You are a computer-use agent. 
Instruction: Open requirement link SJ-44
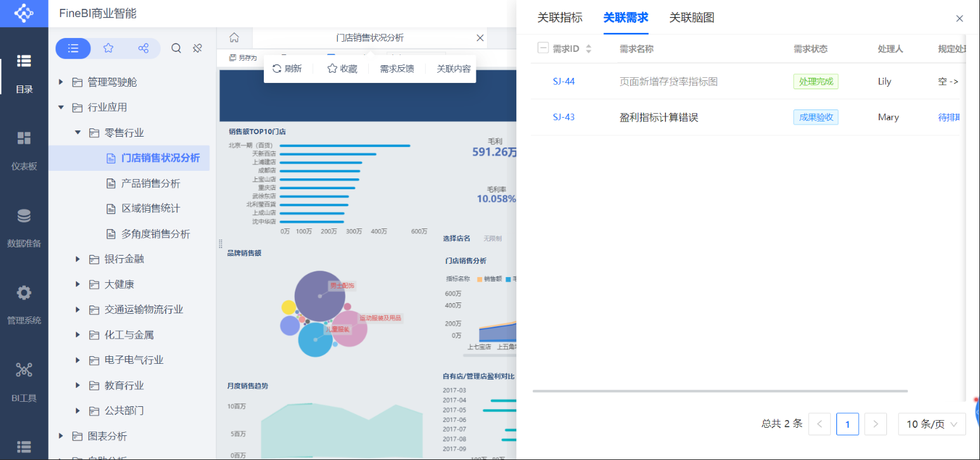pos(564,82)
